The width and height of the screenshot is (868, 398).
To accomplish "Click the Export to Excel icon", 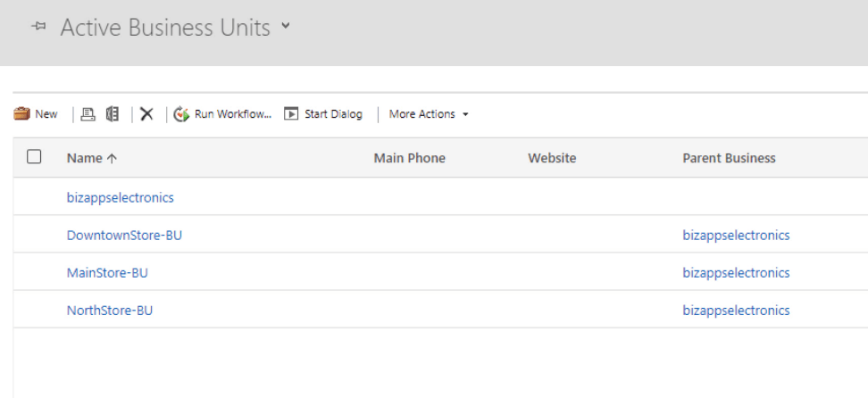I will pos(112,114).
